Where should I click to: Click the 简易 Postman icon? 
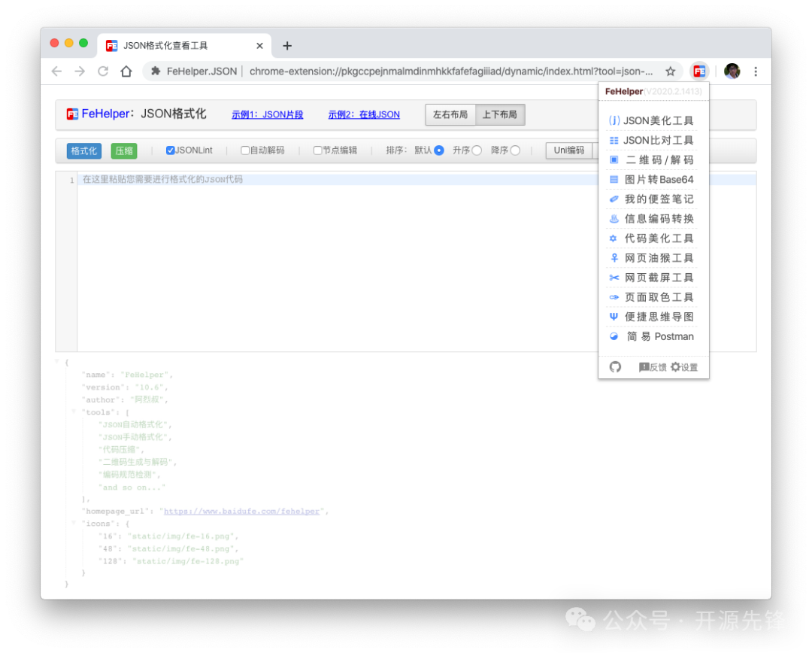[x=614, y=336]
